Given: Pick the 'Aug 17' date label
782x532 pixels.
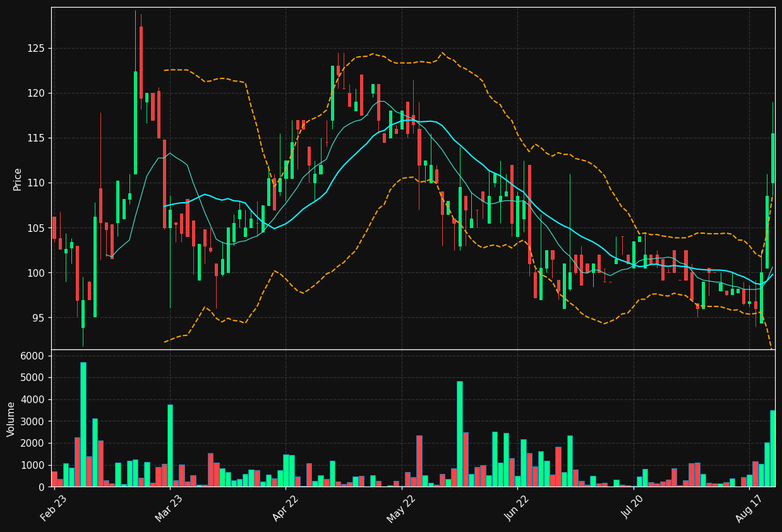Looking at the screenshot, I should click(749, 508).
